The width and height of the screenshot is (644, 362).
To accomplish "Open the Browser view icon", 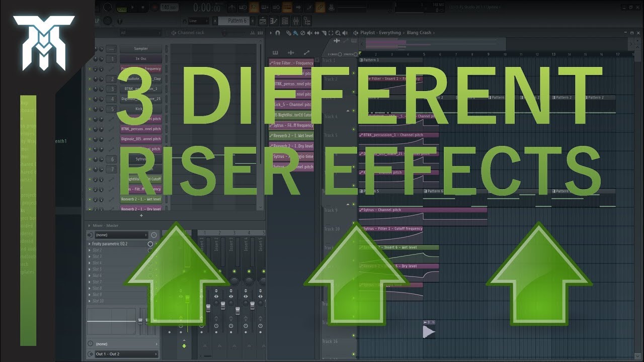I will 307,21.
